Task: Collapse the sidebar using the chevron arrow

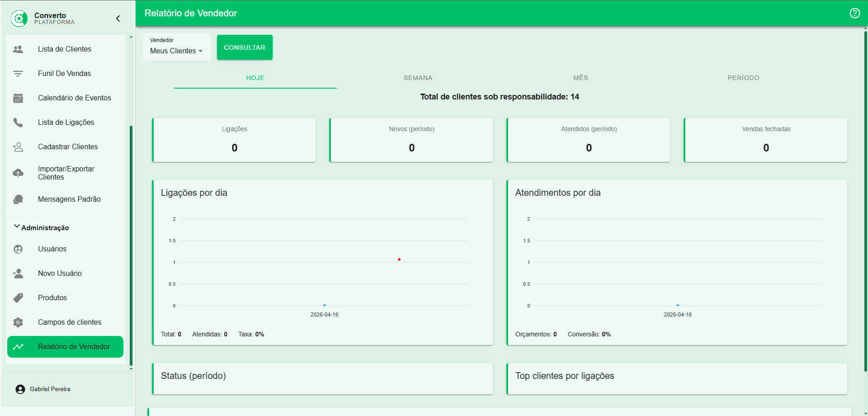Action: pos(118,19)
